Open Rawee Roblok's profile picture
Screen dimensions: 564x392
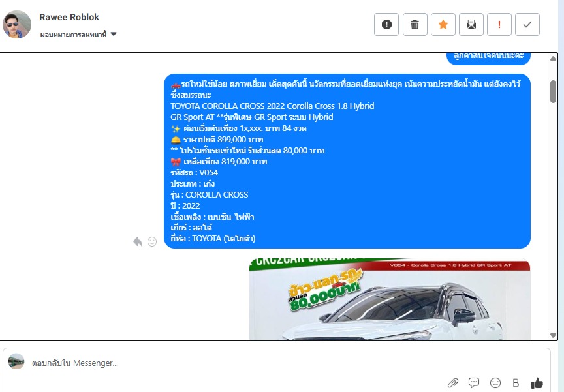click(x=16, y=24)
